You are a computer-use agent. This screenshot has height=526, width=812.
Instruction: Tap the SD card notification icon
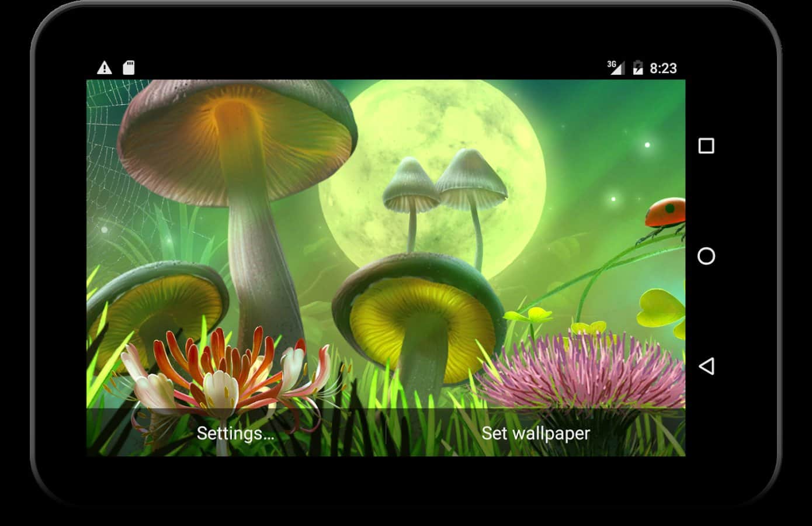[x=129, y=68]
